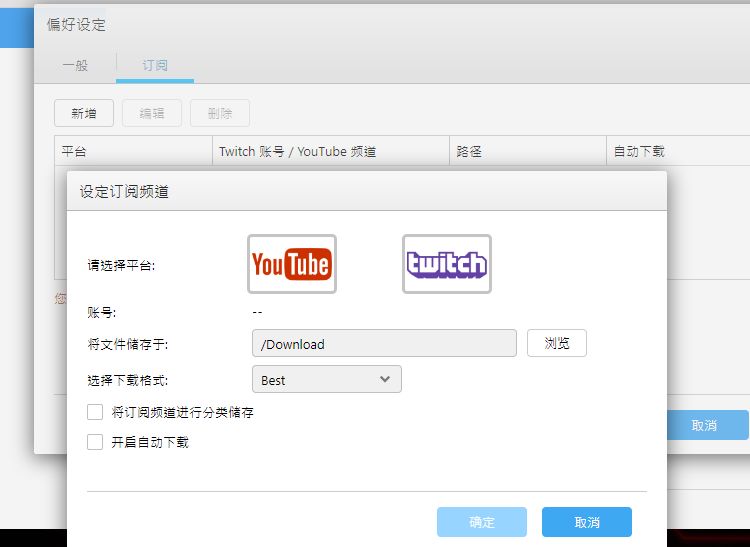
Task: Switch to the 一般 tab
Action: (75, 65)
